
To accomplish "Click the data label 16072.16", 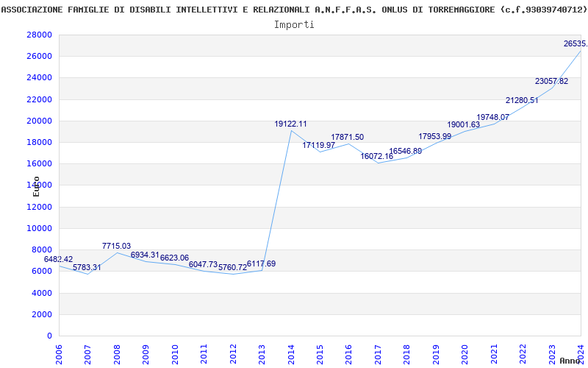I will tap(377, 156).
